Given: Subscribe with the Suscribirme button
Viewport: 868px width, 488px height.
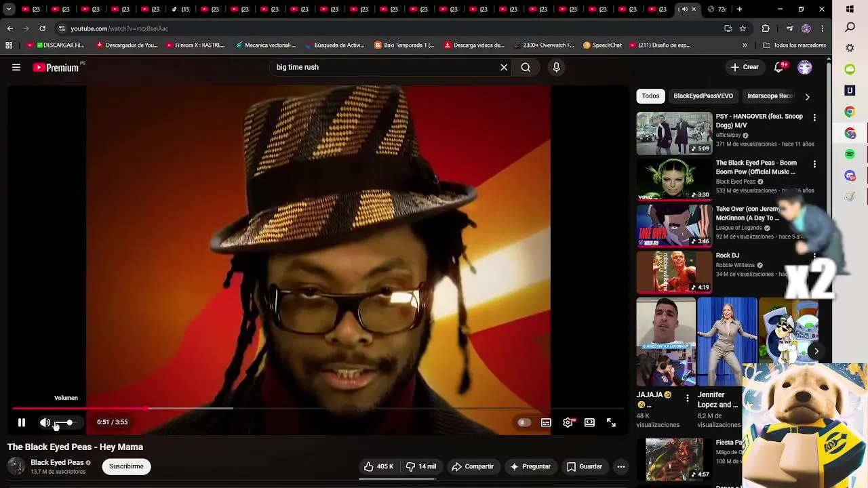Looking at the screenshot, I should pyautogui.click(x=127, y=466).
